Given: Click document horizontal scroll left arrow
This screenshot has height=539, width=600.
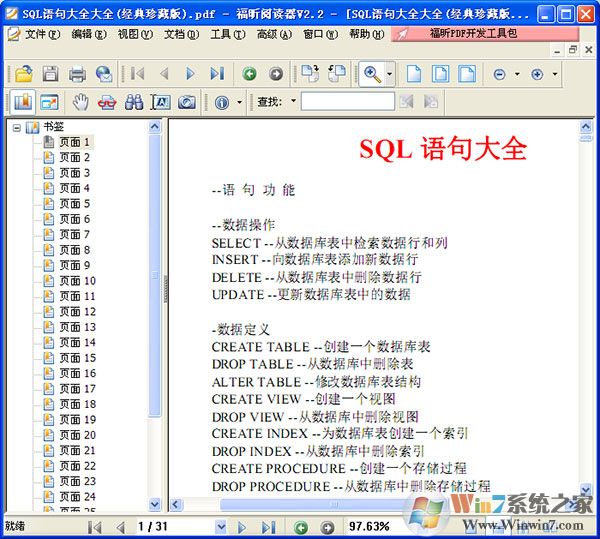Looking at the screenshot, I should [176, 505].
